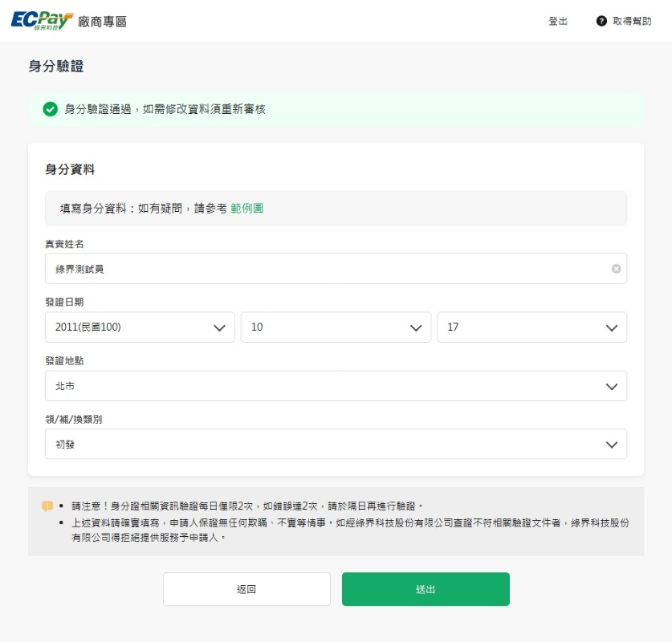Click the chevron arrow on the 初發 dropdown

pos(611,444)
